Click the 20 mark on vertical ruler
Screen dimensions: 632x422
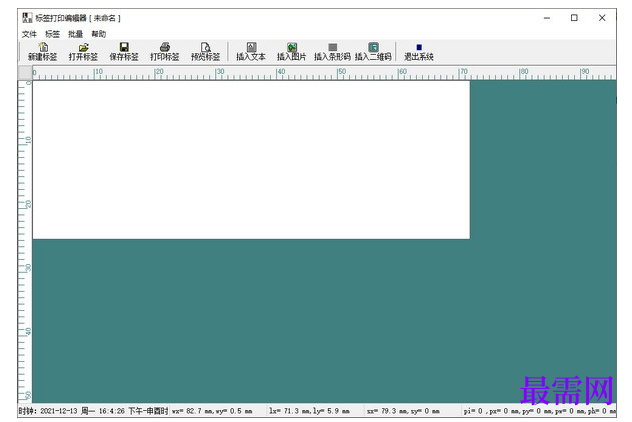pos(28,204)
